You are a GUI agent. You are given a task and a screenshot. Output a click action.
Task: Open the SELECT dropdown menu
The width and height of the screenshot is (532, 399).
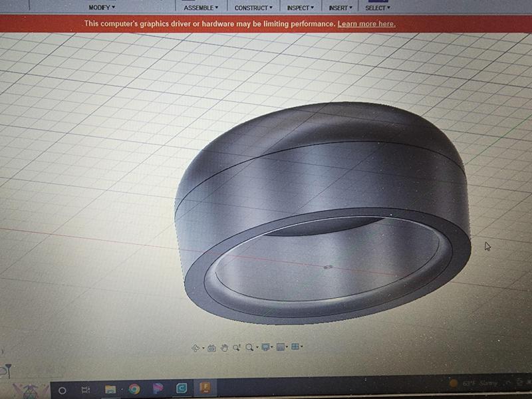click(x=378, y=7)
